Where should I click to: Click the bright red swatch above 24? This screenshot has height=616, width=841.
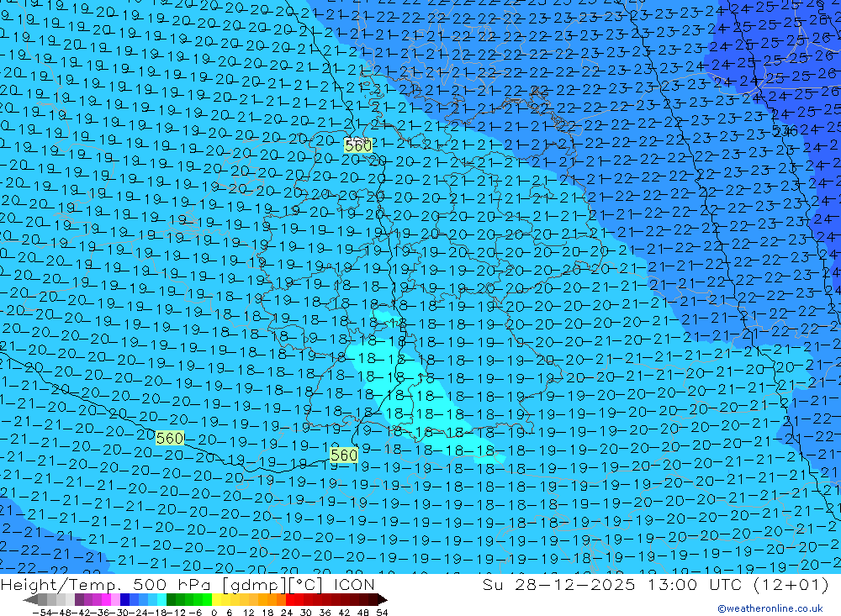[290, 600]
